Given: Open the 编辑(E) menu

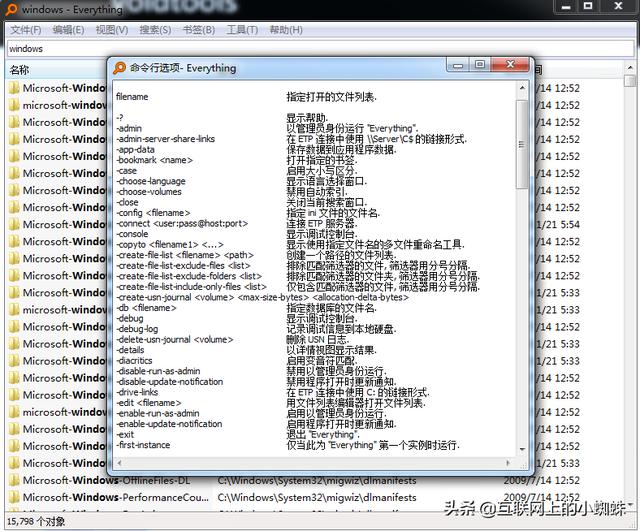Looking at the screenshot, I should [x=68, y=30].
